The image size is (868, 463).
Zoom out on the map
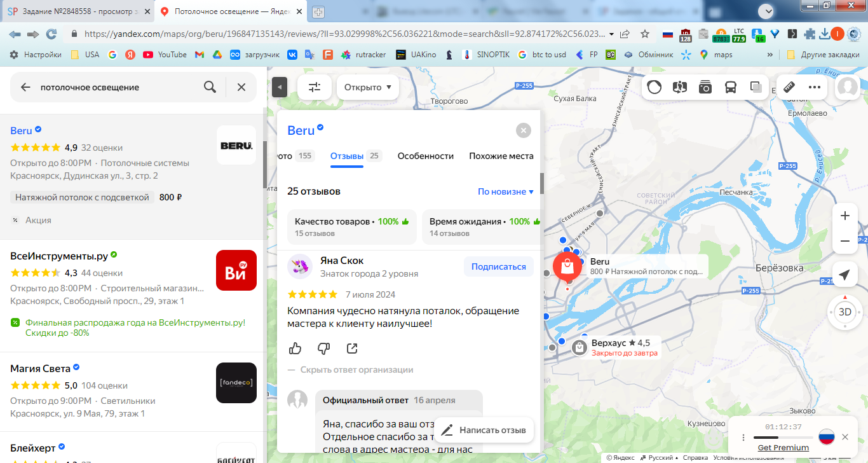tap(845, 241)
